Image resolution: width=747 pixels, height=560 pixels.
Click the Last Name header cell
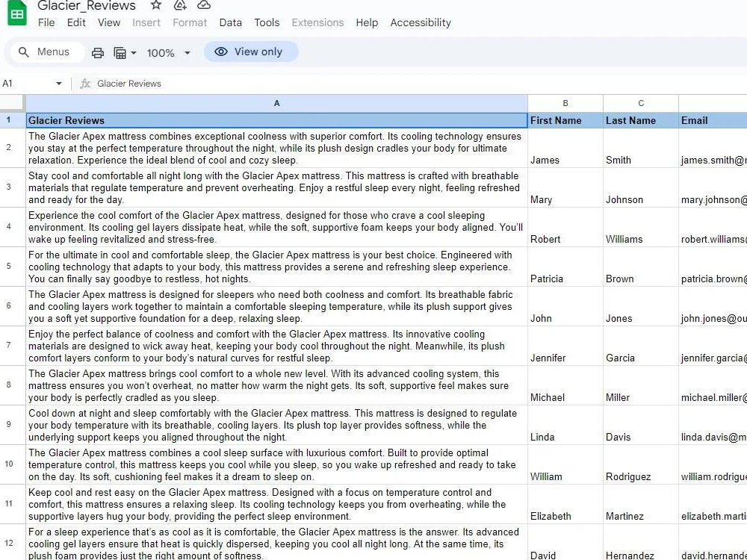(x=641, y=120)
